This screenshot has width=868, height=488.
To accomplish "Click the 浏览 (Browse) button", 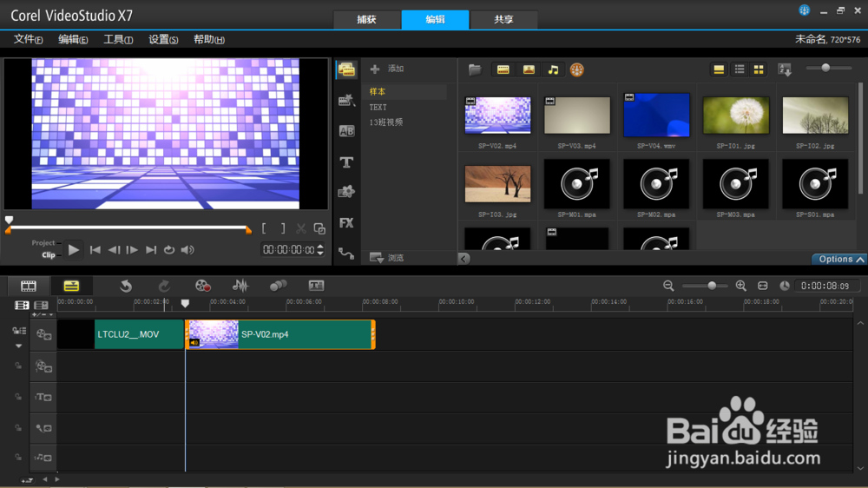I will click(x=387, y=258).
